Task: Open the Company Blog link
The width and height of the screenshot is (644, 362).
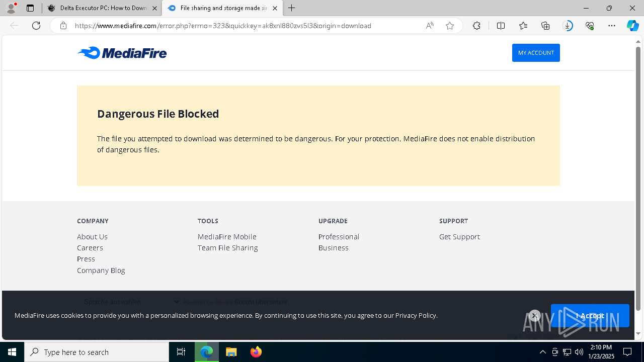Action: tap(101, 270)
